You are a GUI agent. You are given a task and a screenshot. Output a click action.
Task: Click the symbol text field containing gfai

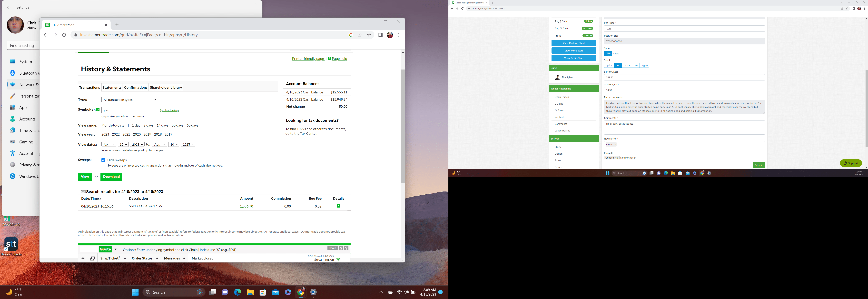[129, 110]
